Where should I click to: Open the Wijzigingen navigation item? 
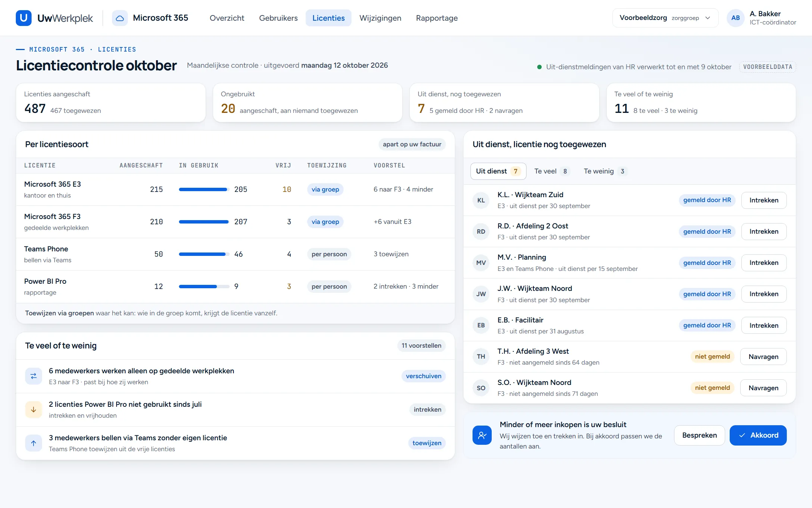[x=380, y=18]
